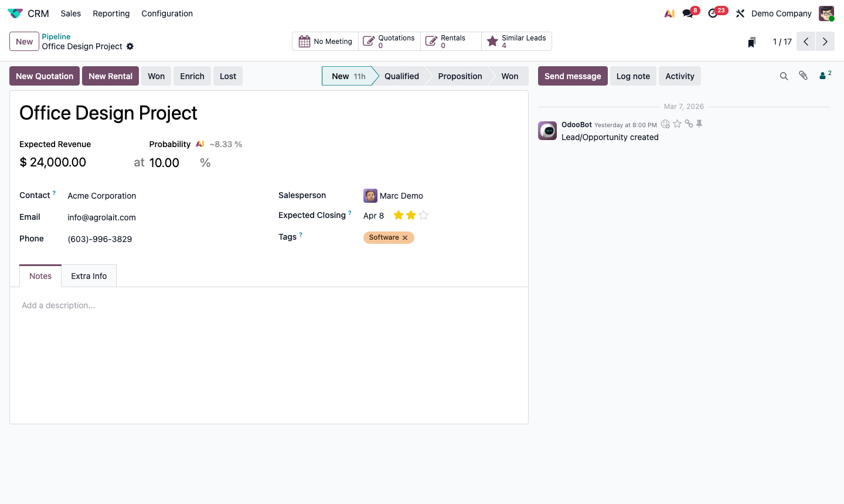Copy link of the Lead created message
Image resolution: width=844 pixels, height=504 pixels.
pyautogui.click(x=689, y=124)
